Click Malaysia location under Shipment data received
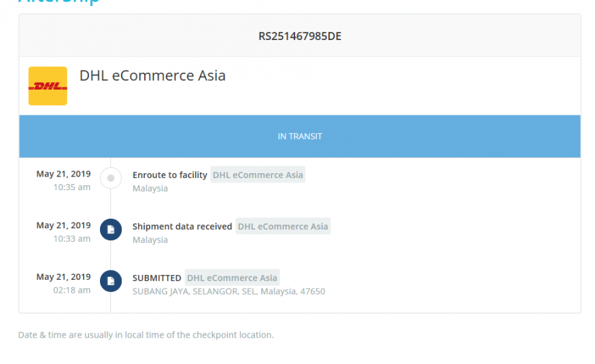 pyautogui.click(x=150, y=240)
